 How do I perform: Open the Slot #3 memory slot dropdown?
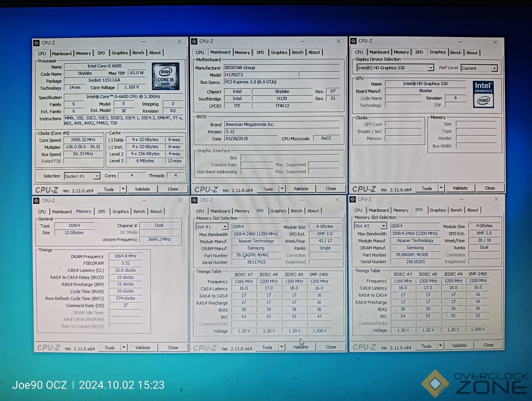[383, 226]
